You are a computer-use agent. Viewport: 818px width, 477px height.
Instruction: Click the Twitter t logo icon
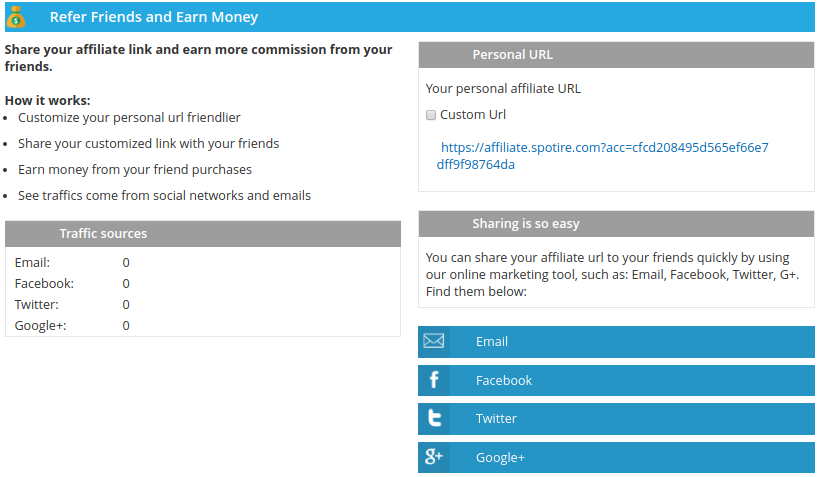pos(435,419)
